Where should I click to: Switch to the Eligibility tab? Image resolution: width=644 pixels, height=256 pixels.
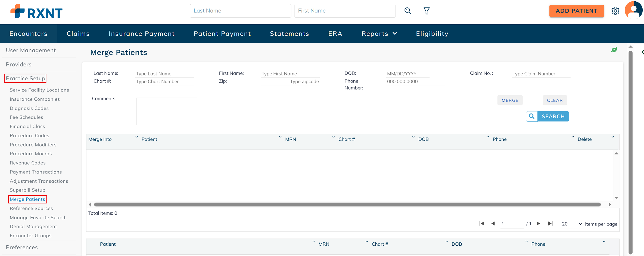[x=432, y=34]
